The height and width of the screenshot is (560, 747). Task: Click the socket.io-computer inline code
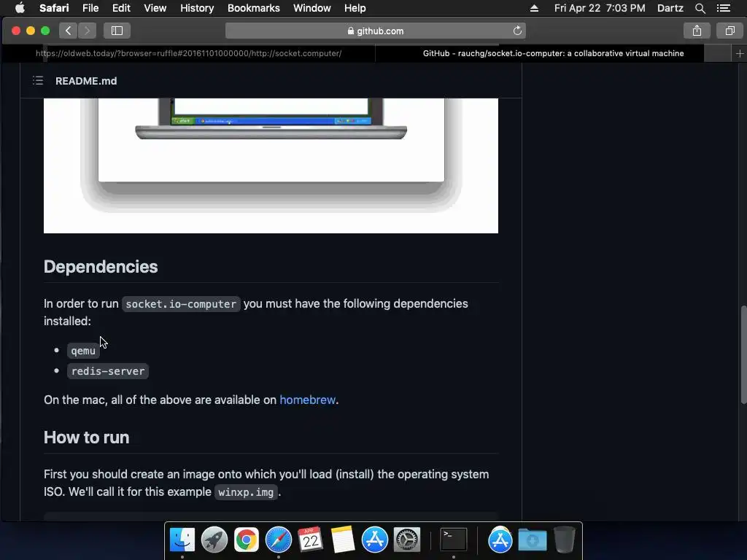pyautogui.click(x=181, y=304)
